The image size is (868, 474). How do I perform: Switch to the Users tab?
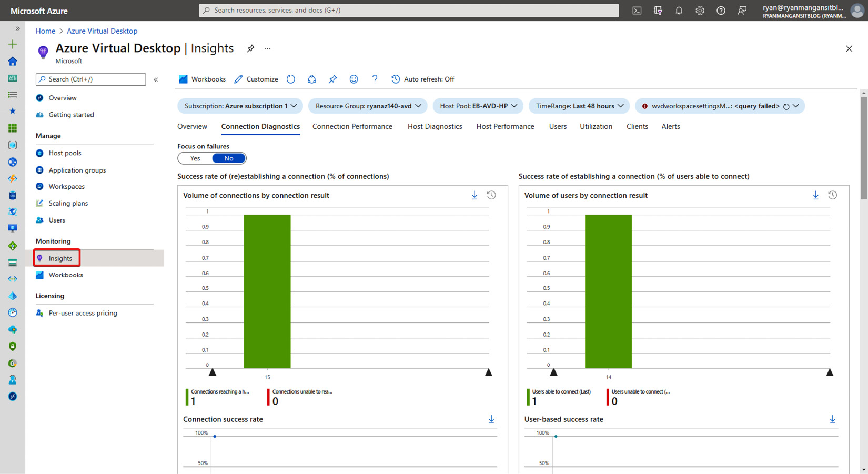(558, 126)
